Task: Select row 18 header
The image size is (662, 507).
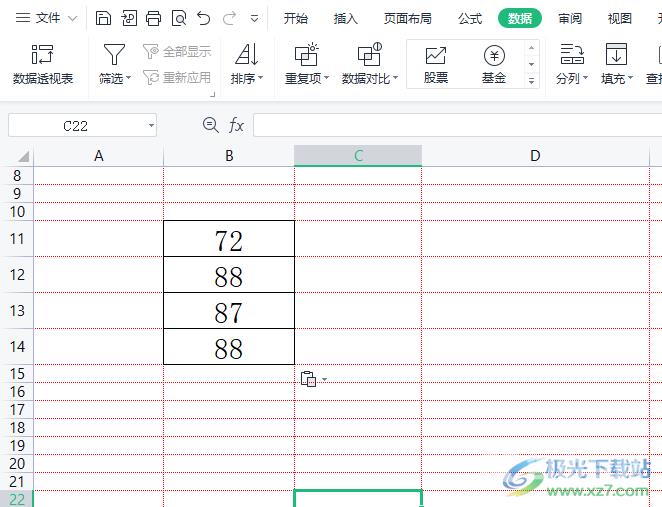Action: [x=17, y=428]
